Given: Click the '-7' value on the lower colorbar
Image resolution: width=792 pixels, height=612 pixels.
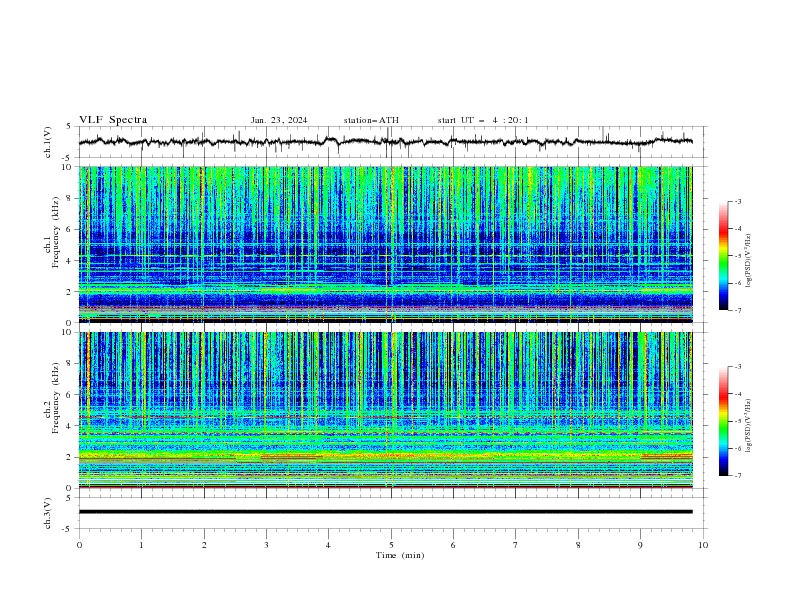Looking at the screenshot, I should click(738, 475).
